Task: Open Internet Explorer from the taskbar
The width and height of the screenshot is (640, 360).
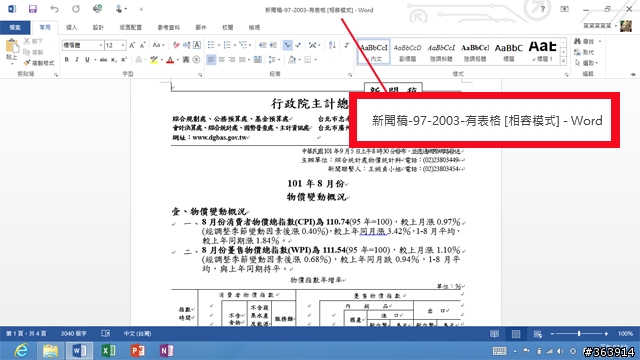Action: 21,351
